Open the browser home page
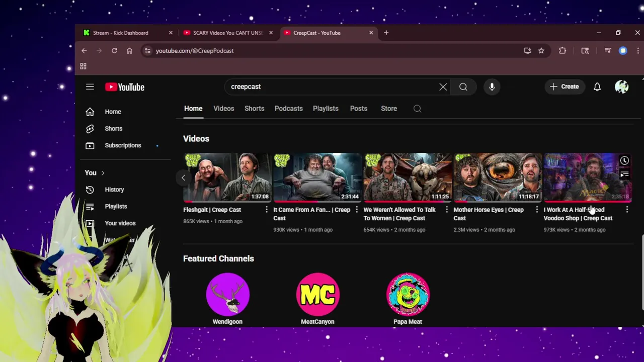This screenshot has height=362, width=644. pyautogui.click(x=129, y=51)
